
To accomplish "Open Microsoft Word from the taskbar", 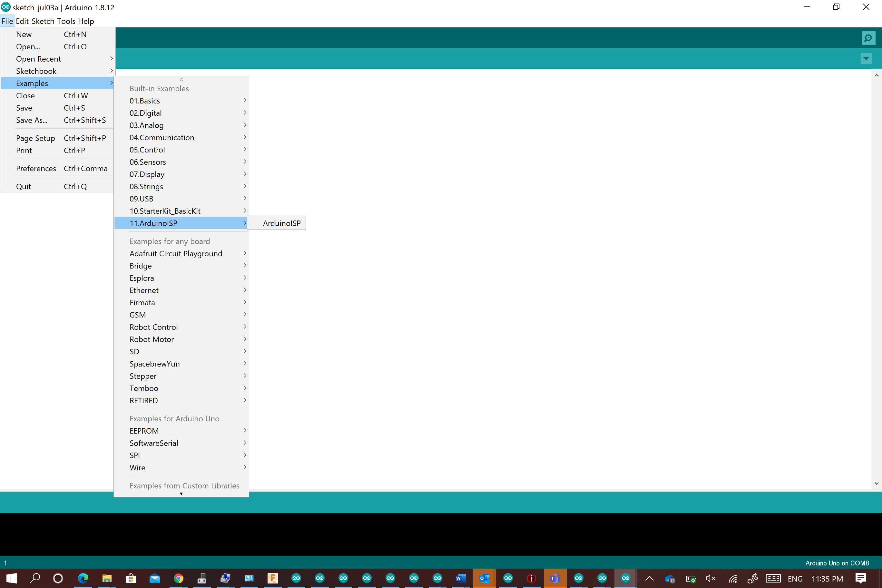I will [x=460, y=578].
